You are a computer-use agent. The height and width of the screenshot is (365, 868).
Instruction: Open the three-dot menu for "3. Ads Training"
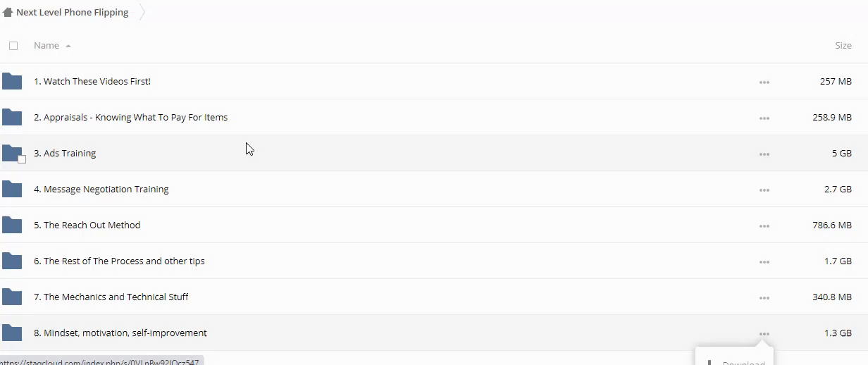click(x=764, y=154)
